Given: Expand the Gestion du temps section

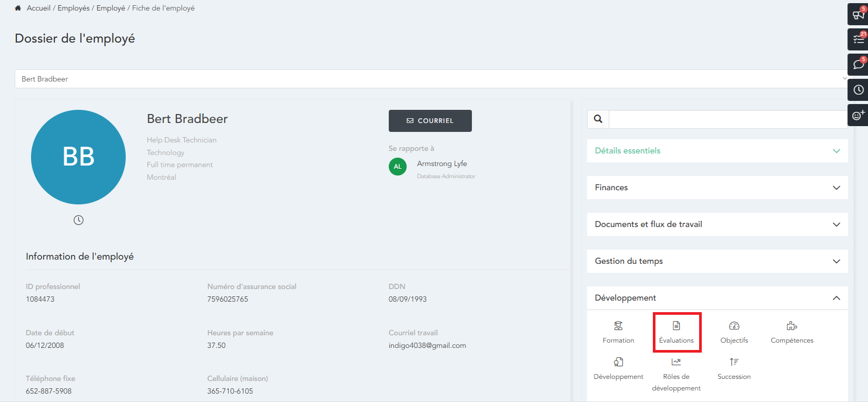Looking at the screenshot, I should click(x=716, y=261).
